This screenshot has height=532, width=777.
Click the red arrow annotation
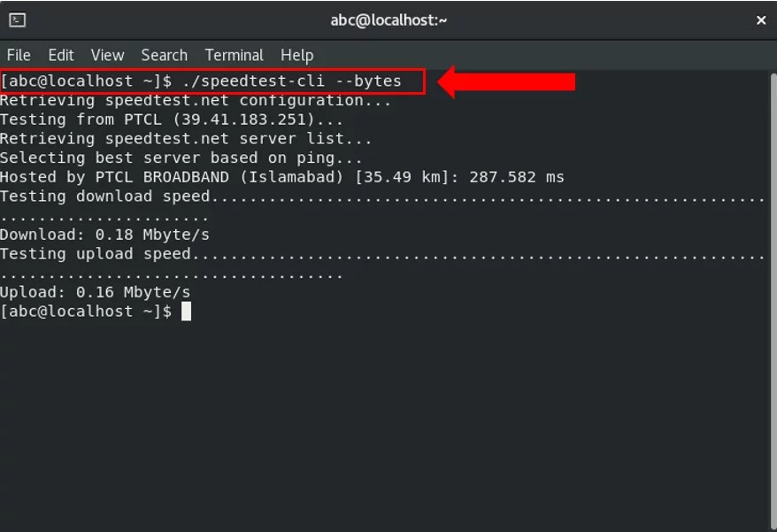tap(506, 81)
